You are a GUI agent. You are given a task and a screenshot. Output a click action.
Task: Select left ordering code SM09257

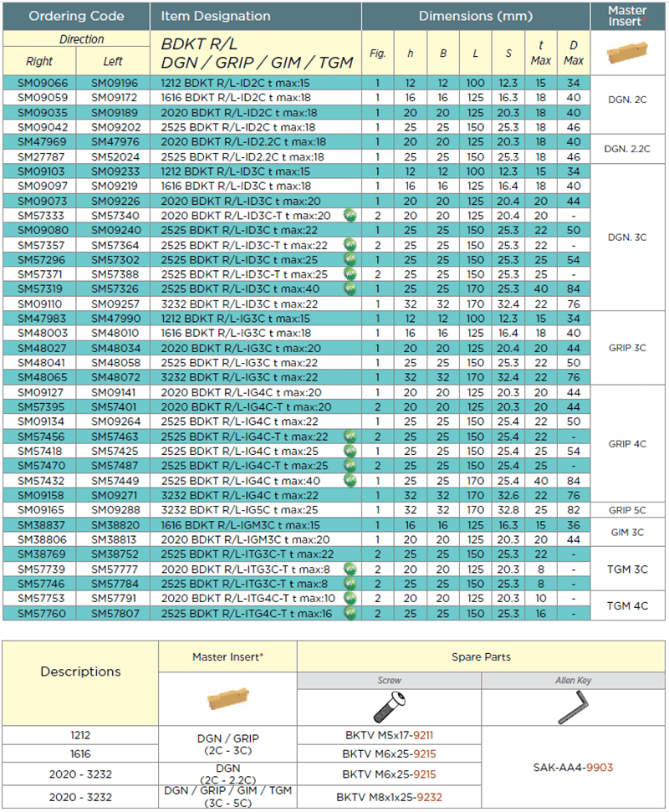115,304
